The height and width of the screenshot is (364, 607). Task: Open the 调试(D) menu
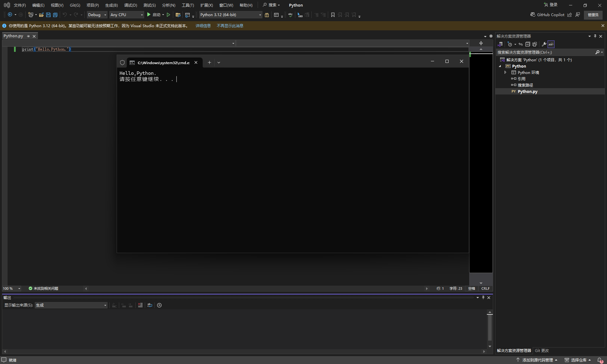pyautogui.click(x=130, y=5)
